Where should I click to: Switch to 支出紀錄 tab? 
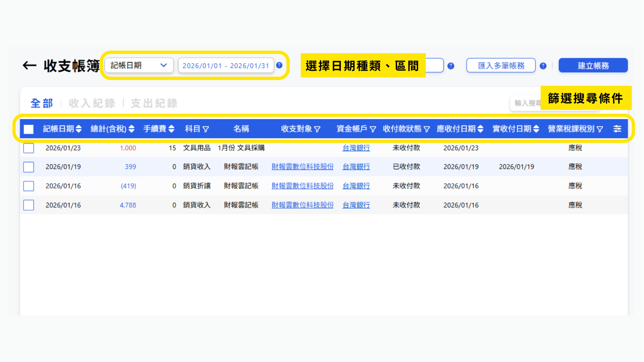click(x=154, y=103)
